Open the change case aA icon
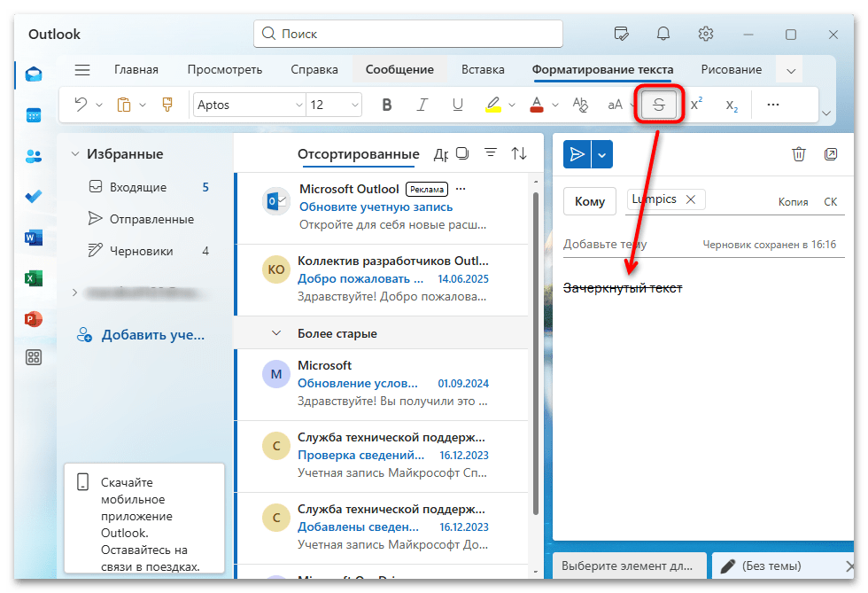 click(x=615, y=105)
